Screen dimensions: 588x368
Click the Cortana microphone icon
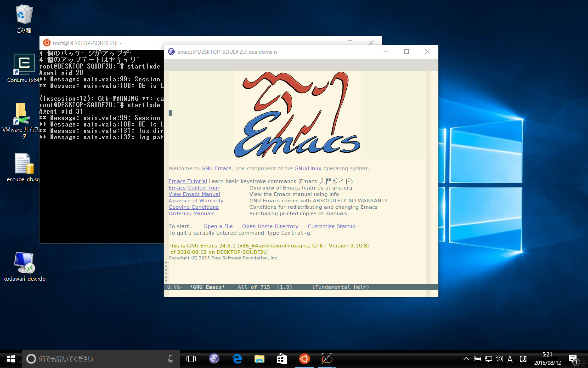pyautogui.click(x=171, y=359)
